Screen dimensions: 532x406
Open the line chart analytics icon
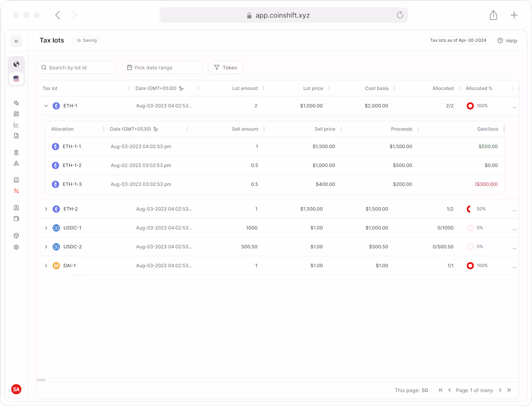16,124
